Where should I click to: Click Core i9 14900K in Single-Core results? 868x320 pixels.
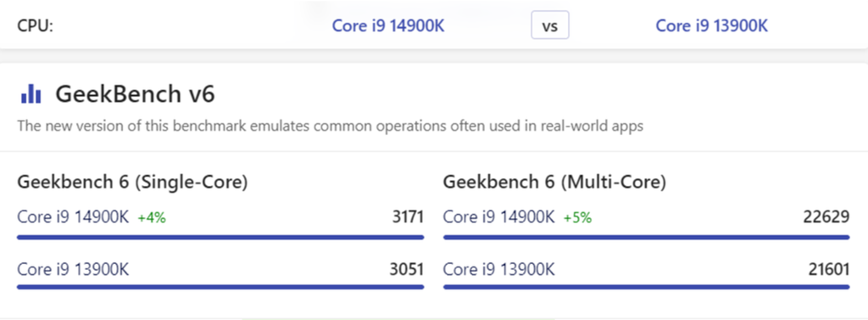click(73, 216)
